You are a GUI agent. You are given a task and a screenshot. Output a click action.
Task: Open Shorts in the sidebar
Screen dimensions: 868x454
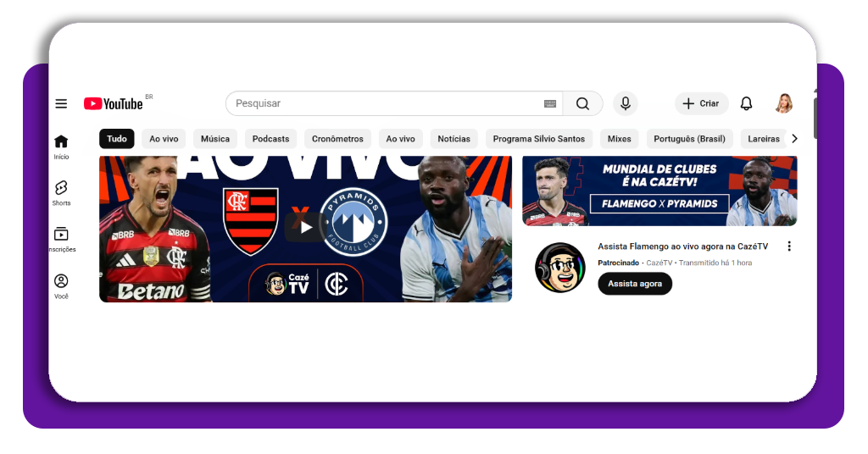[x=61, y=194]
